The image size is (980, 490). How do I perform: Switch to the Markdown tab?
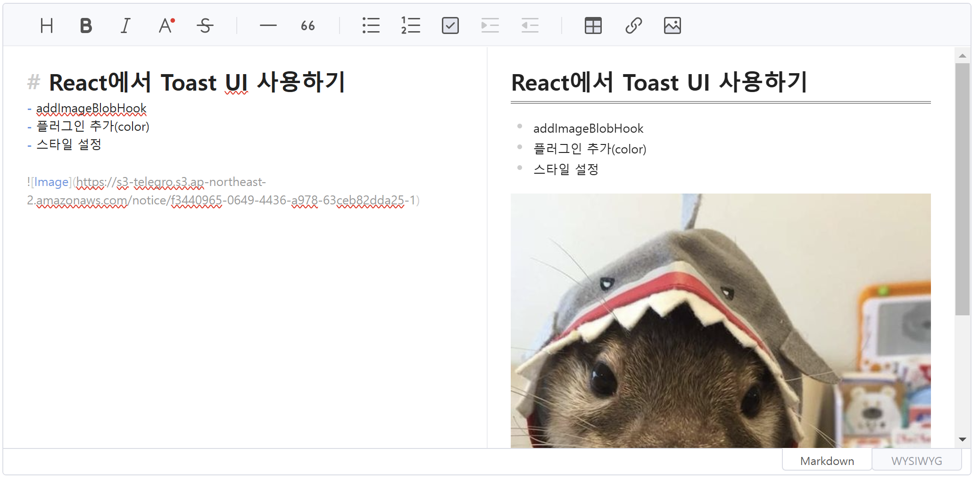click(x=827, y=460)
